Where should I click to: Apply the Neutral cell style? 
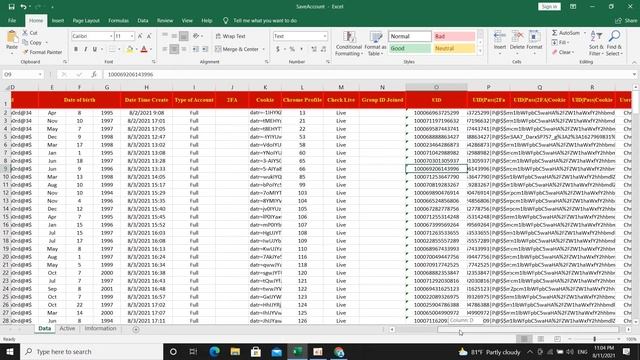454,48
